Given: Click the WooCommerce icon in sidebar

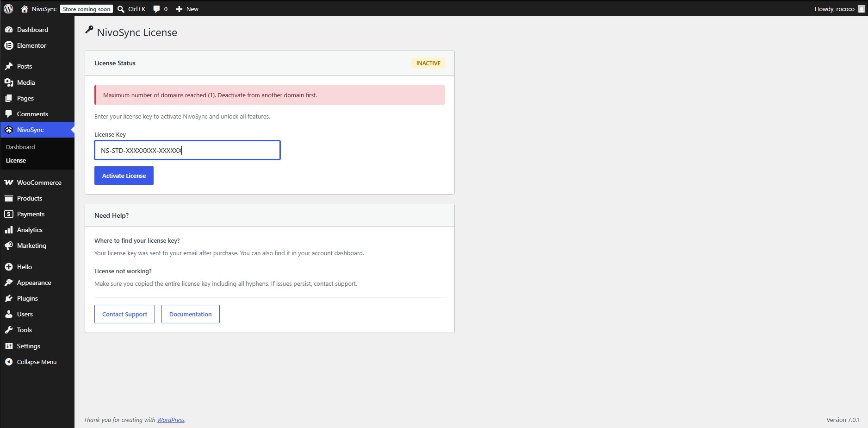Looking at the screenshot, I should pyautogui.click(x=9, y=183).
